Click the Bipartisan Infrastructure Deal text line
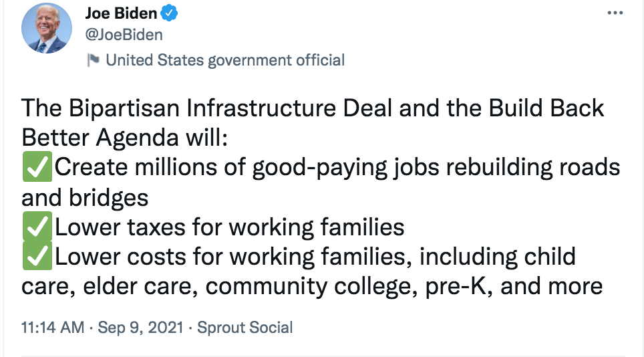 tap(313, 108)
